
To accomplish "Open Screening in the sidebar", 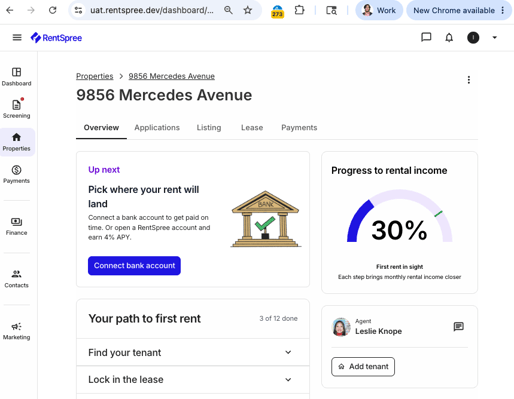I will pos(16,109).
